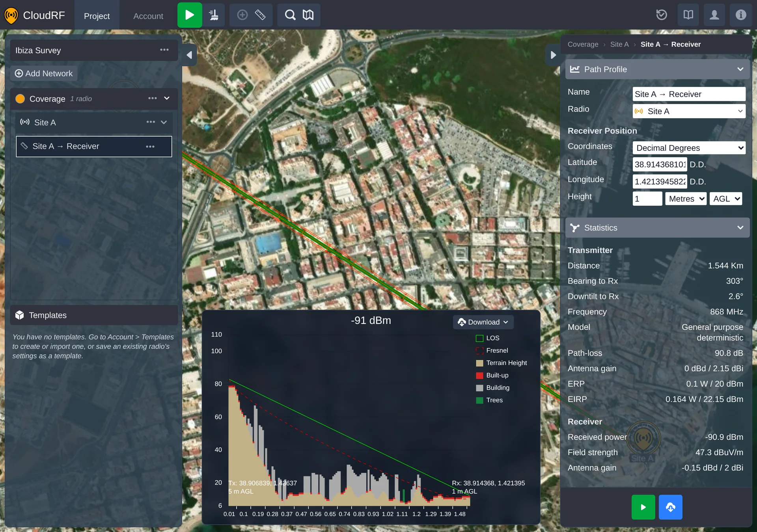Toggle Building series in chart legend
This screenshot has width=757, height=532.
[493, 388]
